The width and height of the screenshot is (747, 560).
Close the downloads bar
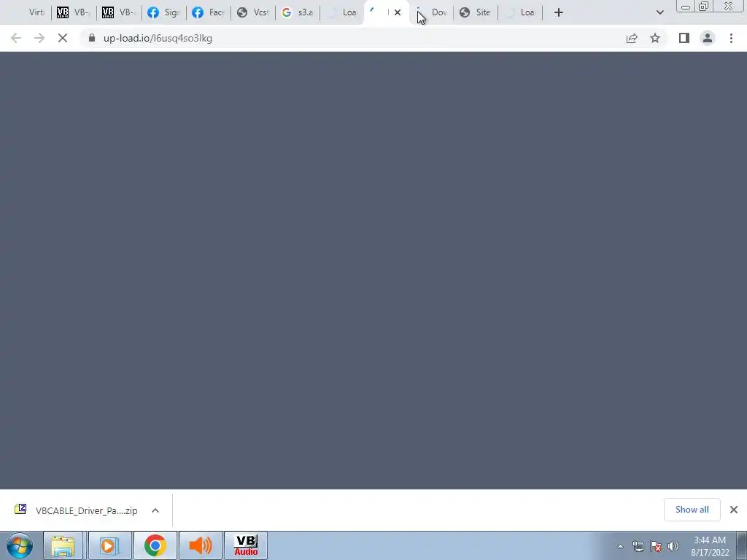pos(734,510)
